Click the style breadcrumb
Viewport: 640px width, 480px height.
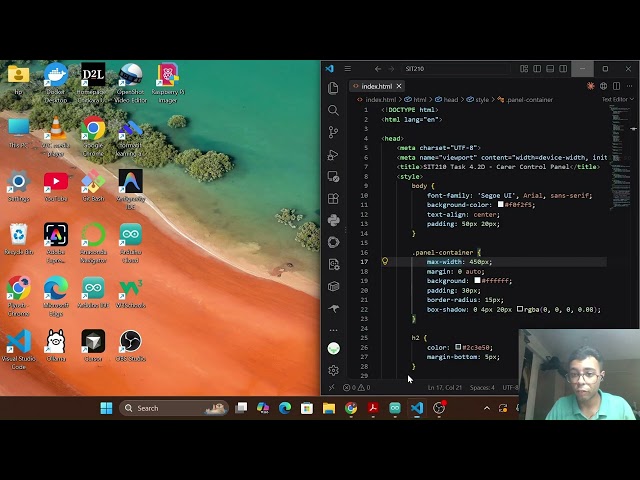(x=478, y=100)
